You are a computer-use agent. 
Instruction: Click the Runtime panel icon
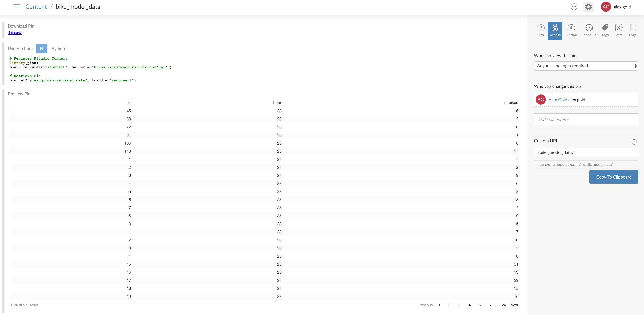[x=571, y=29]
